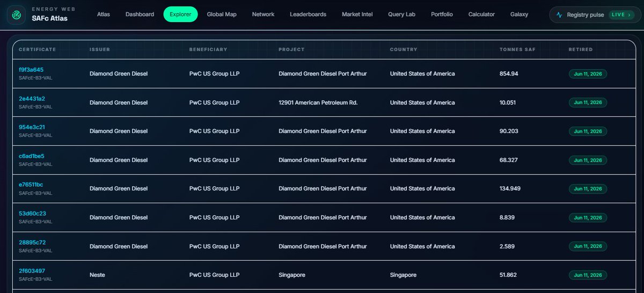644x293 pixels.
Task: Click PwC US Group LLP in Neste row
Action: pyautogui.click(x=214, y=275)
